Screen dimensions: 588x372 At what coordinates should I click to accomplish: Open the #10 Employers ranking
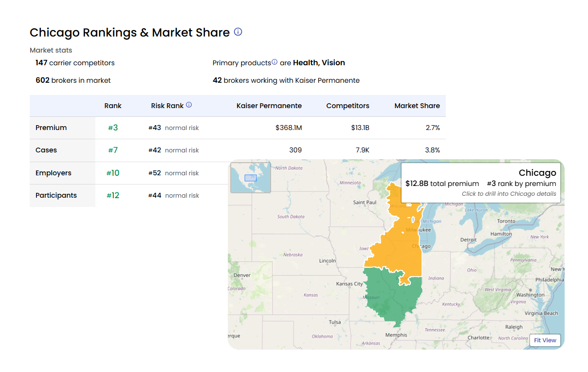(112, 172)
